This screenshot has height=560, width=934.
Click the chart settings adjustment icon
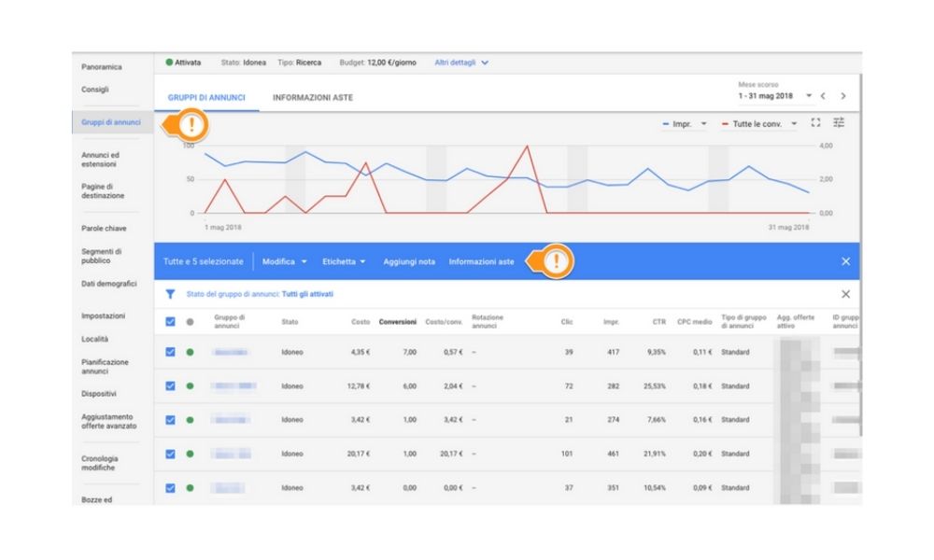point(840,122)
